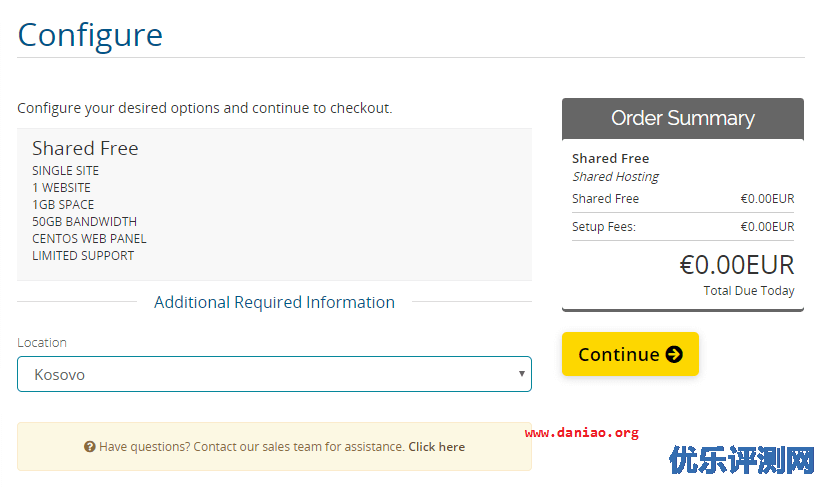Image resolution: width=828 pixels, height=487 pixels.
Task: Select the Kosovo location combo box
Action: [274, 374]
